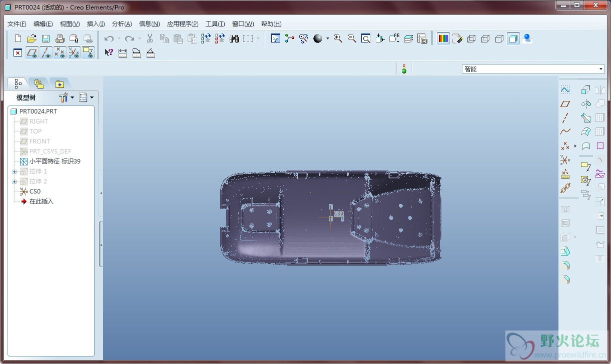Open the model tree show dropdown
Viewport: 611px width, 364px height.
click(92, 97)
